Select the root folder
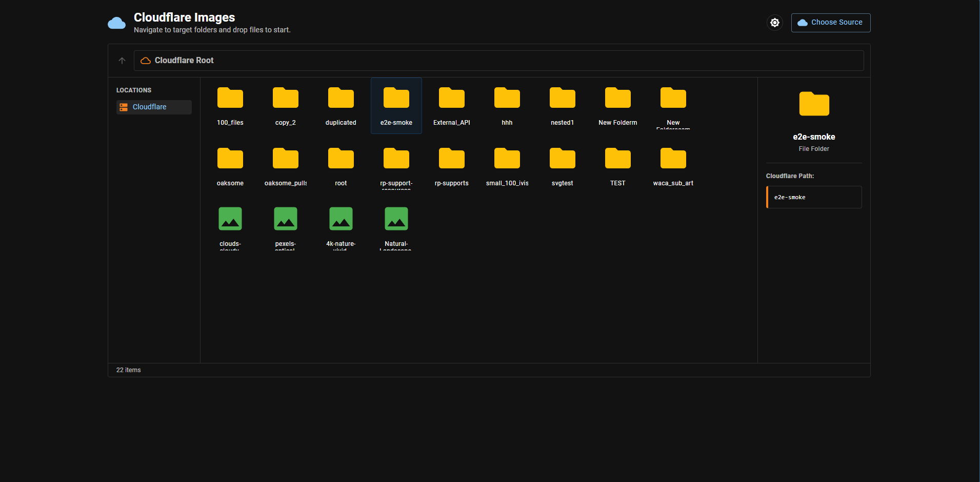980x482 pixels. coord(341,166)
